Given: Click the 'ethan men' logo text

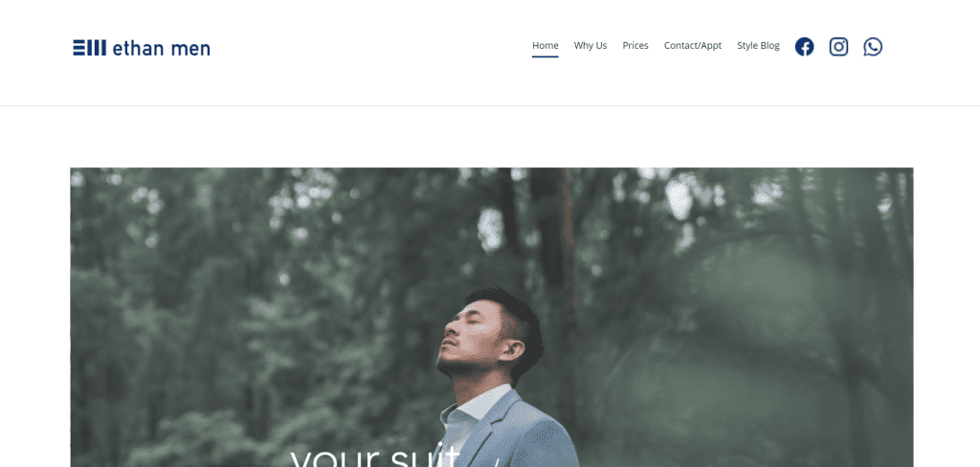Looking at the screenshot, I should coord(161,48).
